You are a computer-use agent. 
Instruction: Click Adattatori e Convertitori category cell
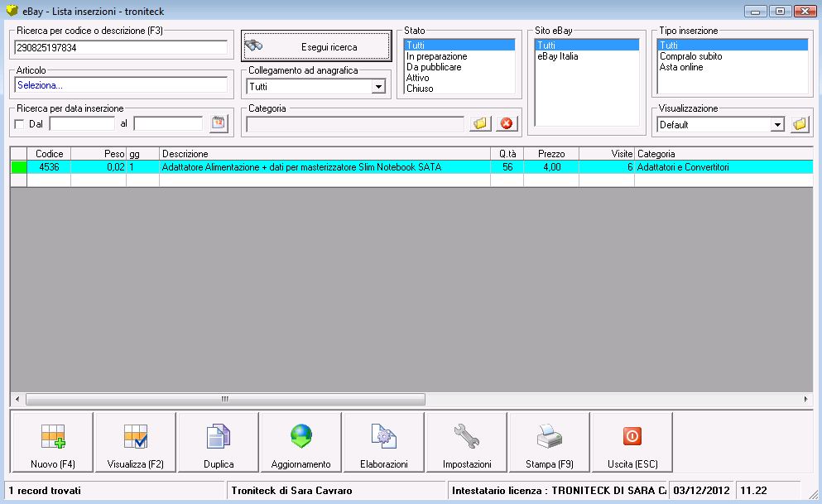click(723, 167)
